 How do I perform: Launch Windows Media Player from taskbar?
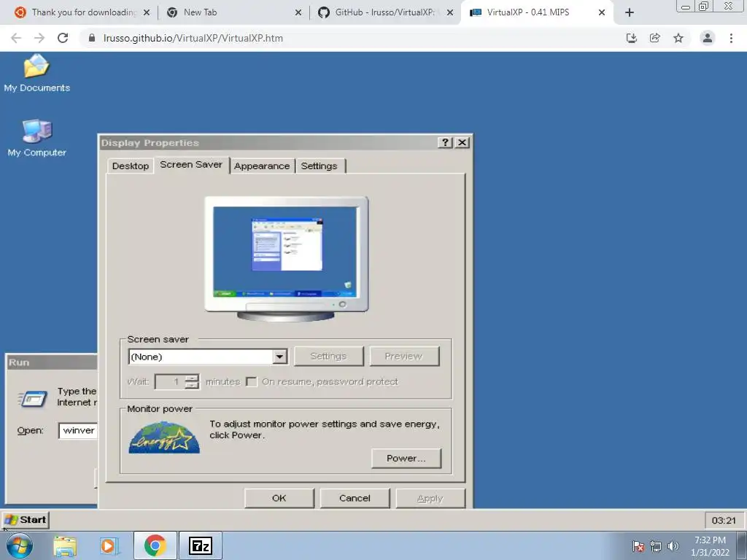tap(109, 545)
